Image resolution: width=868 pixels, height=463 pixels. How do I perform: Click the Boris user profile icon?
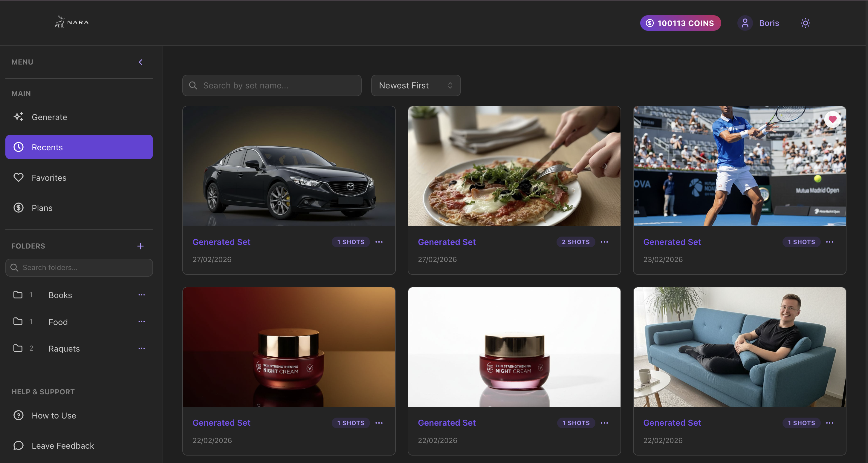point(745,23)
